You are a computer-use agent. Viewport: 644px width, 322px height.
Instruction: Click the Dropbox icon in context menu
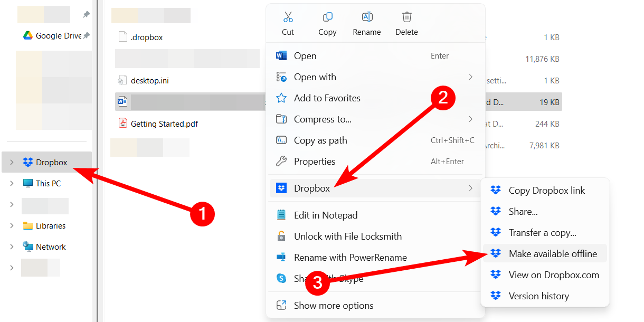pyautogui.click(x=281, y=188)
